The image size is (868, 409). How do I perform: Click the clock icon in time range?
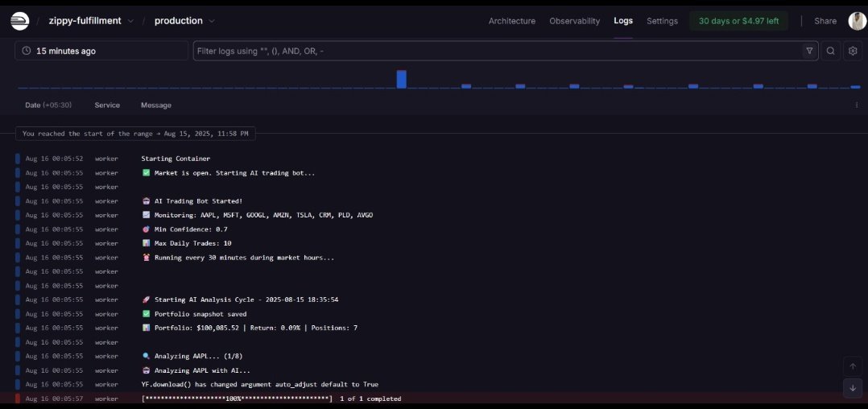(27, 51)
